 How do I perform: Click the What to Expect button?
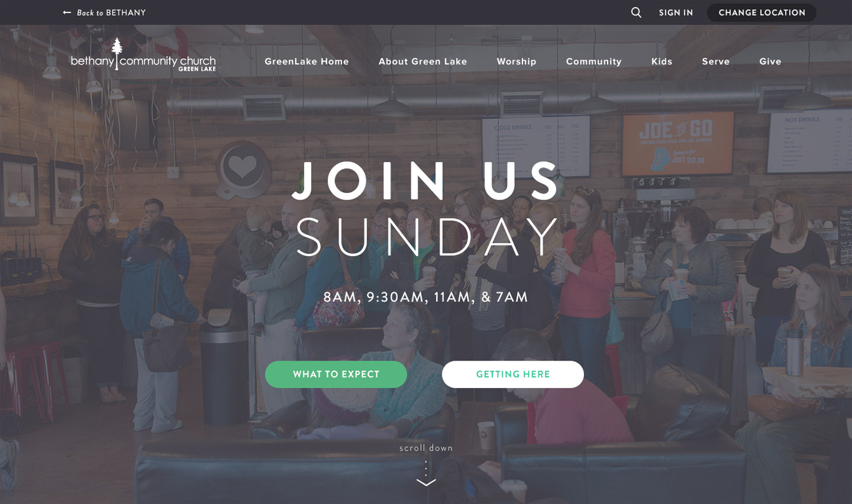click(x=336, y=374)
